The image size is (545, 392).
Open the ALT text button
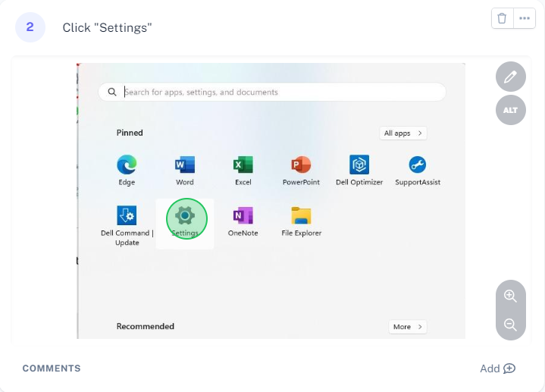(x=511, y=110)
